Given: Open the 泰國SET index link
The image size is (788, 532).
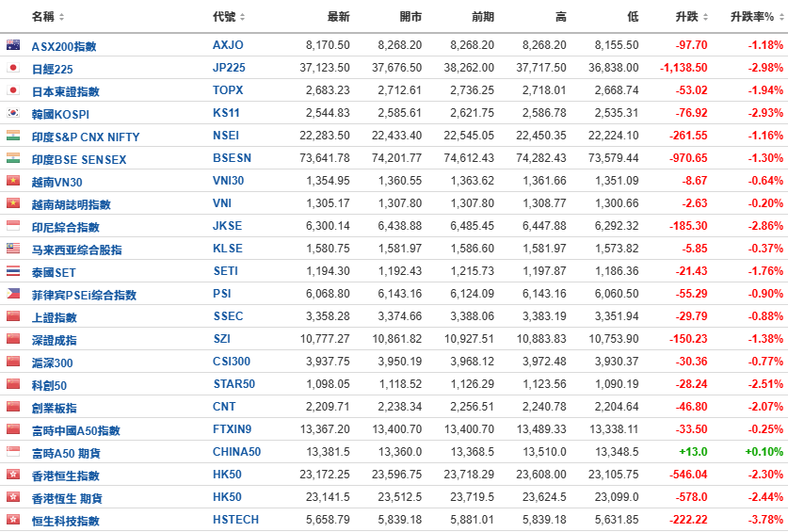Looking at the screenshot, I should tap(54, 272).
